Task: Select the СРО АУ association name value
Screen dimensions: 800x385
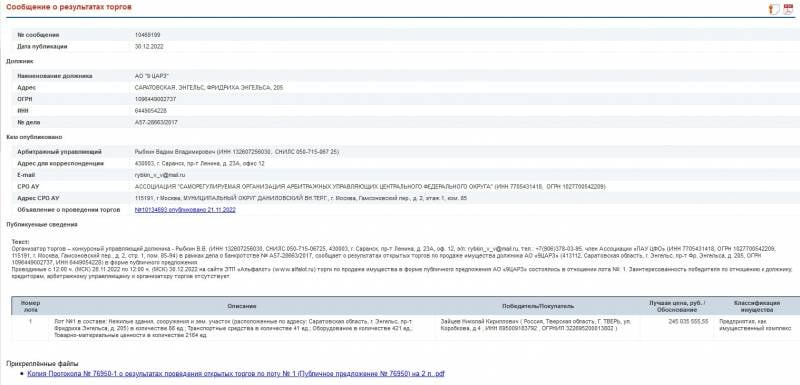Action: click(370, 187)
